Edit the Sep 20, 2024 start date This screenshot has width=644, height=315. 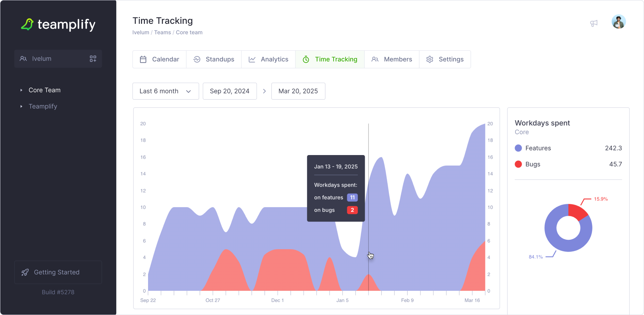coord(230,91)
